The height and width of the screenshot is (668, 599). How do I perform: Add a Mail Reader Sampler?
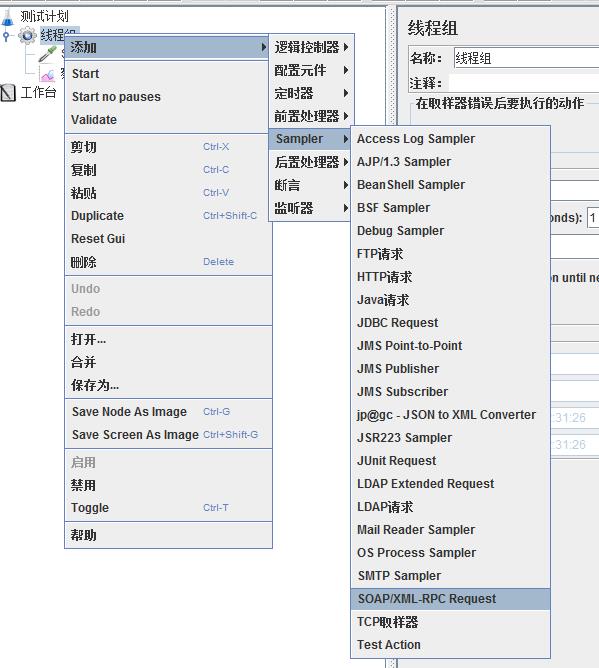tap(450, 530)
